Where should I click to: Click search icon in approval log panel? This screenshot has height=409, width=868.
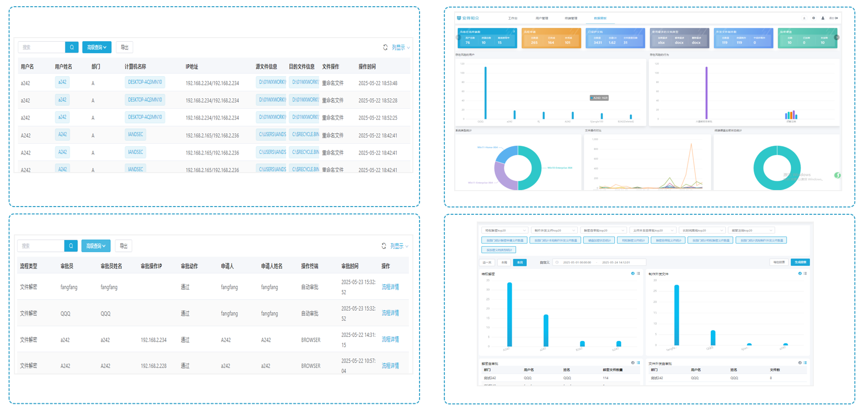(71, 246)
